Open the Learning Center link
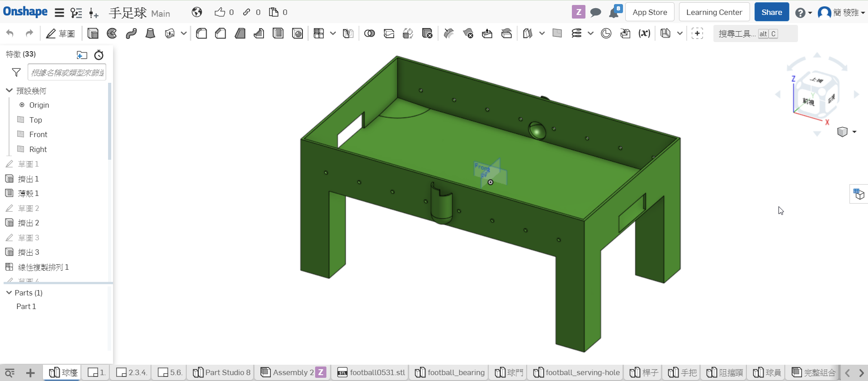 [714, 12]
